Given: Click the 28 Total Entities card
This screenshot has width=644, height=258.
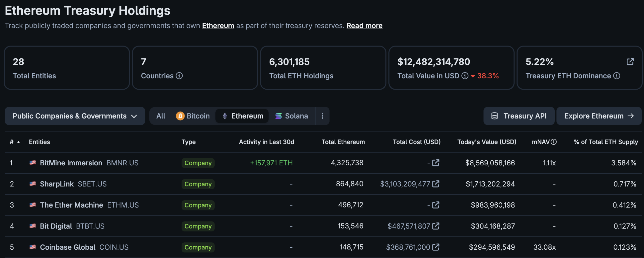Looking at the screenshot, I should (67, 68).
